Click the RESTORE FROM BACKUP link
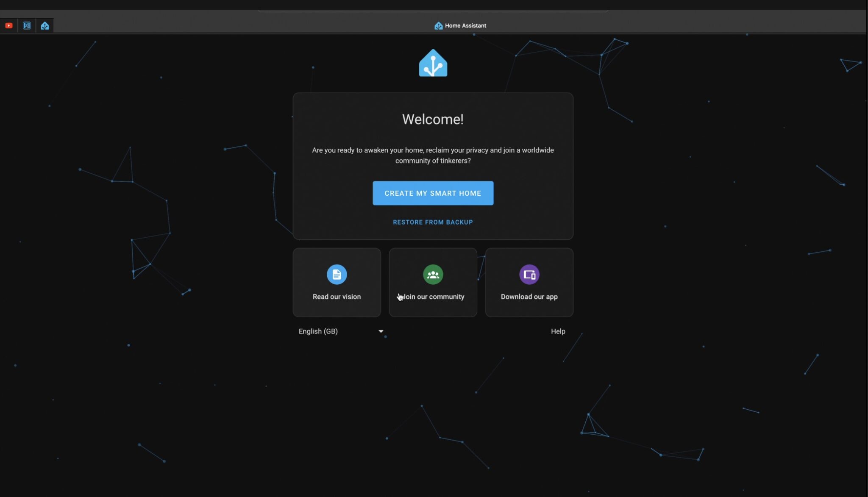This screenshot has height=497, width=868. (432, 222)
